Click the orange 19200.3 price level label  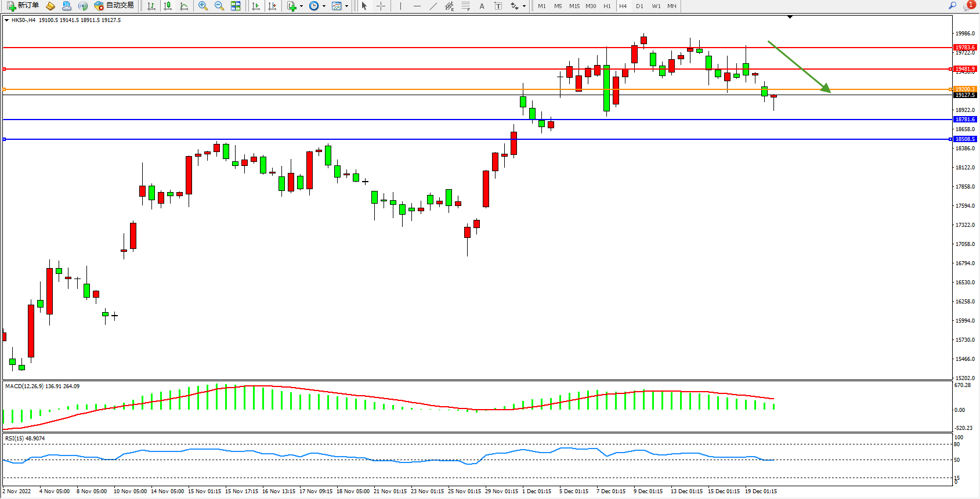pos(965,89)
